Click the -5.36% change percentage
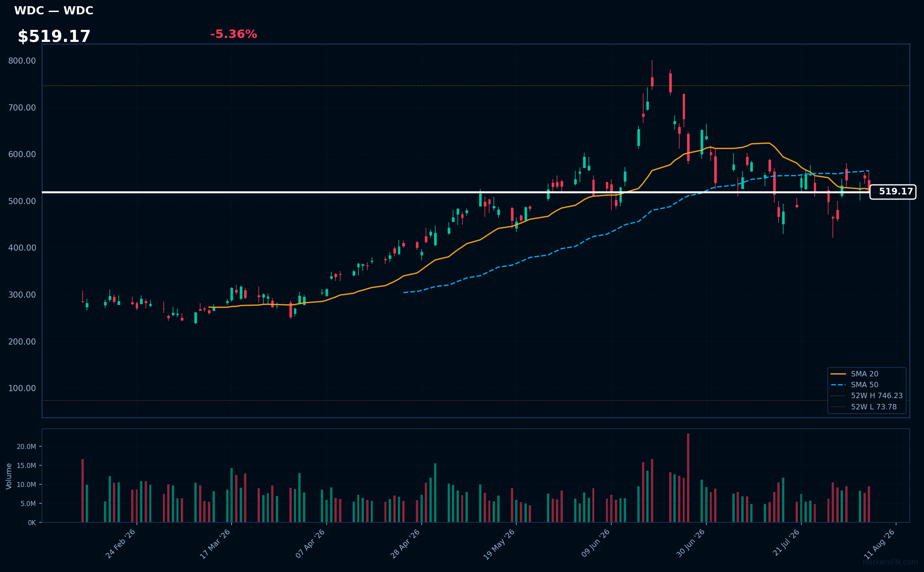The image size is (924, 572). 234,34
